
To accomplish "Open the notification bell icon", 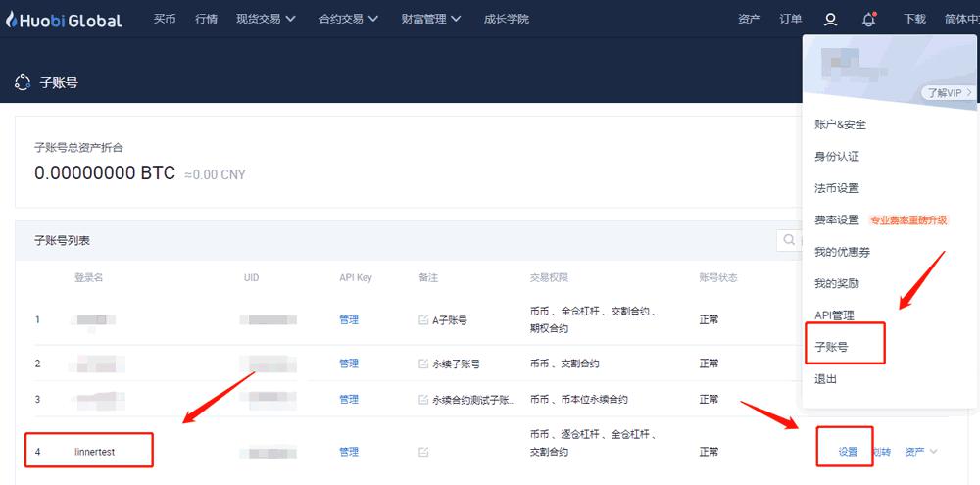I will pyautogui.click(x=868, y=20).
